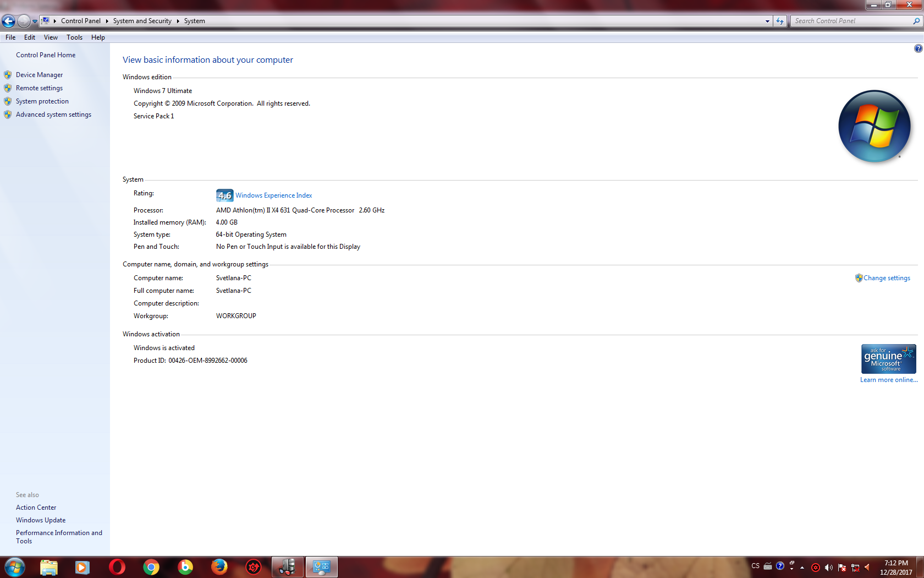Open the Windows Start menu orb
This screenshot has width=924, height=578.
point(14,567)
